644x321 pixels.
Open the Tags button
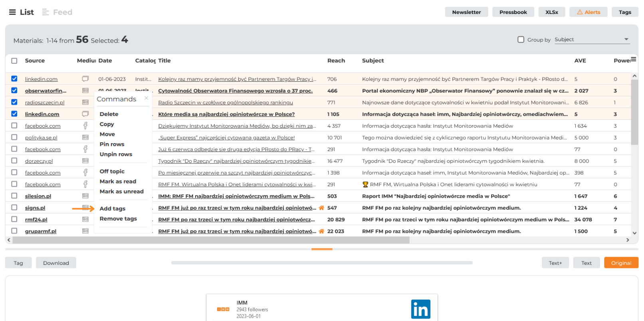pos(625,12)
